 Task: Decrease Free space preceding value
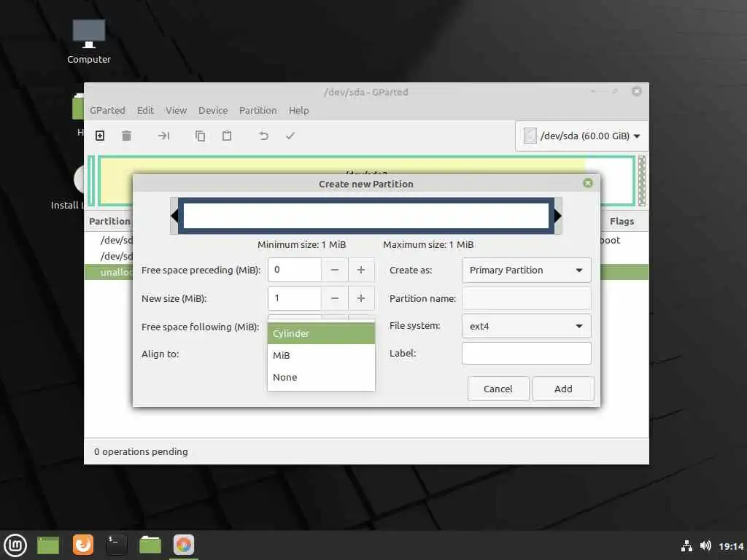334,270
